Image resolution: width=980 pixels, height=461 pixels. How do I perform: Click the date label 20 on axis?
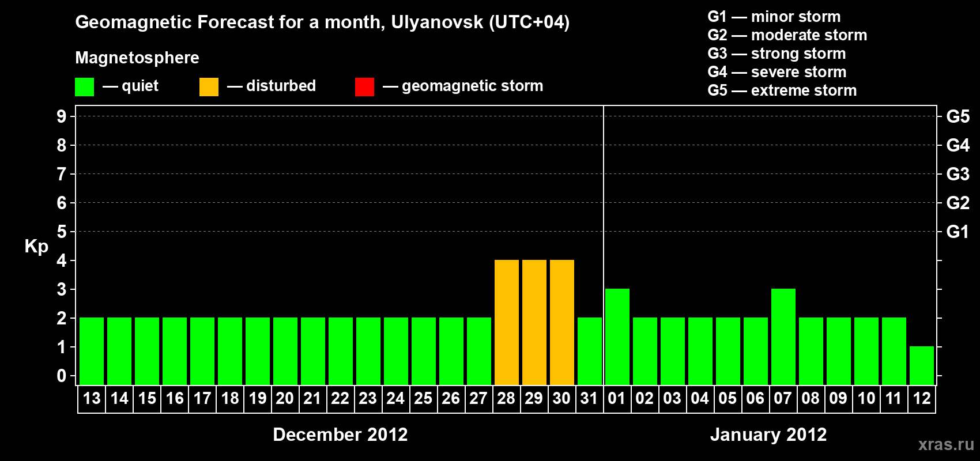pos(285,399)
